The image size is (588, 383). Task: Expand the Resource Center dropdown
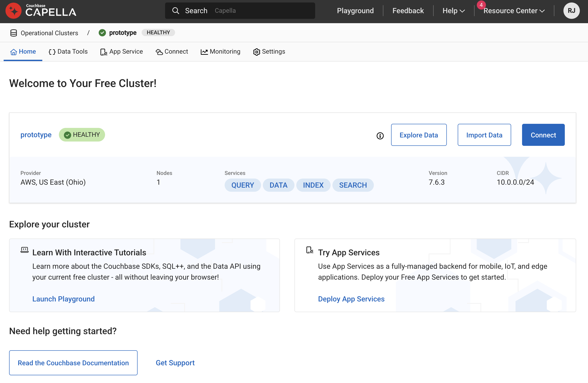tap(514, 11)
